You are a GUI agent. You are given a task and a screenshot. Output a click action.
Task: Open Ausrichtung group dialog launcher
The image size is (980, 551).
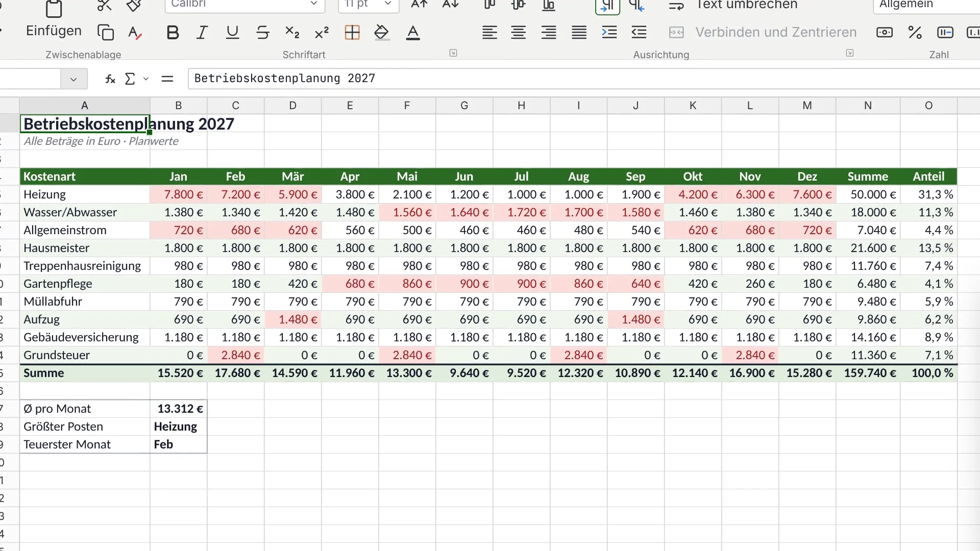(x=850, y=53)
